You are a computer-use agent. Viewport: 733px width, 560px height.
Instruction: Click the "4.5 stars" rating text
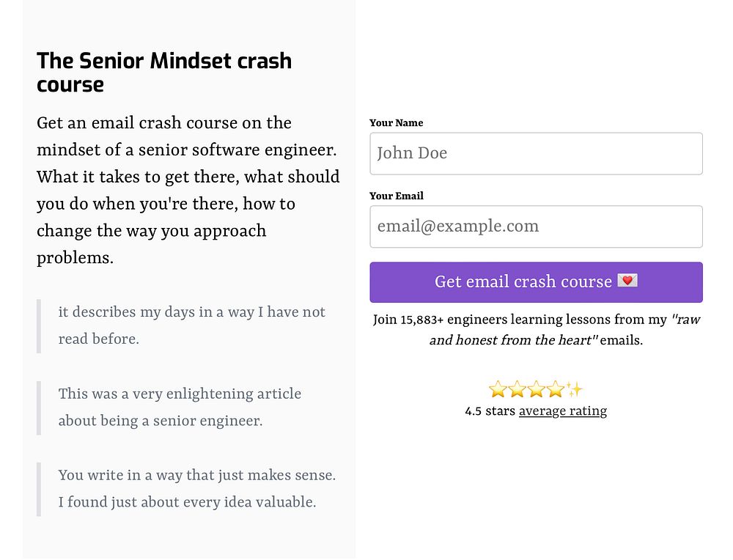pyautogui.click(x=490, y=411)
